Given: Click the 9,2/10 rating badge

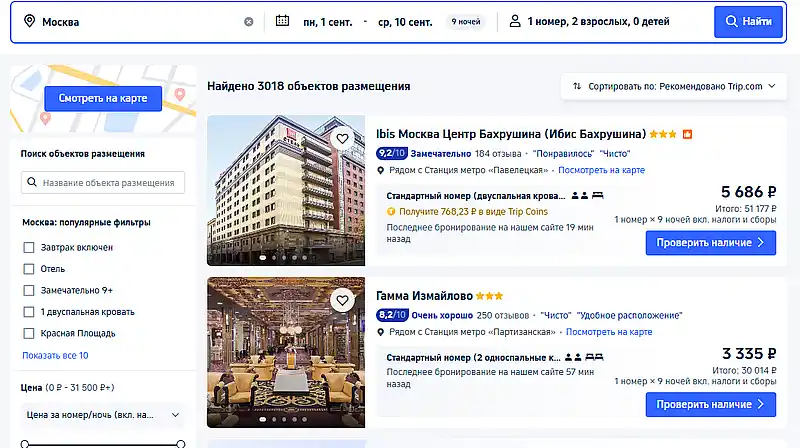Looking at the screenshot, I should 391,153.
